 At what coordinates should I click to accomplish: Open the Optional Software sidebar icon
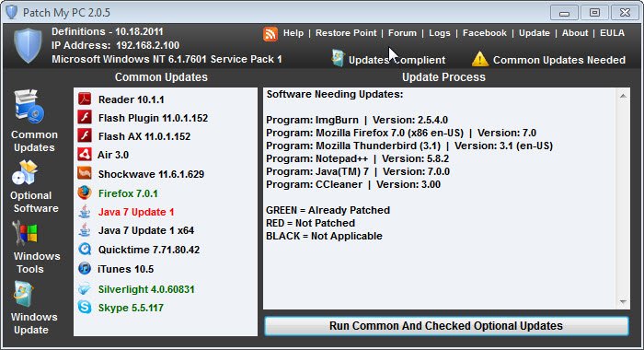pos(25,172)
